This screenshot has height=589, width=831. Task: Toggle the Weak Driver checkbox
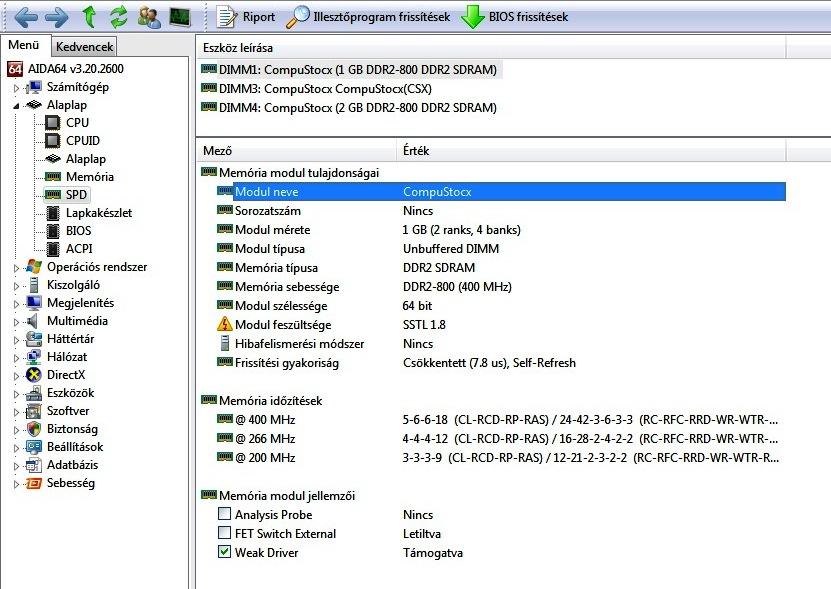[225, 551]
